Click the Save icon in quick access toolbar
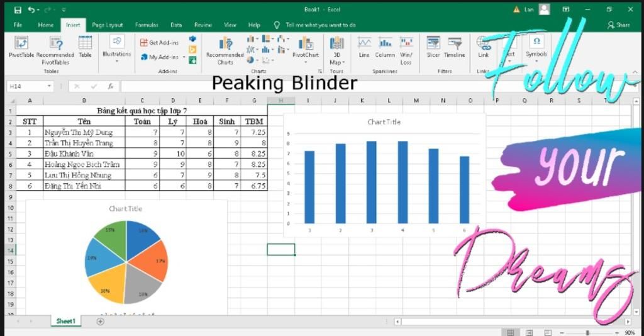 click(x=18, y=9)
